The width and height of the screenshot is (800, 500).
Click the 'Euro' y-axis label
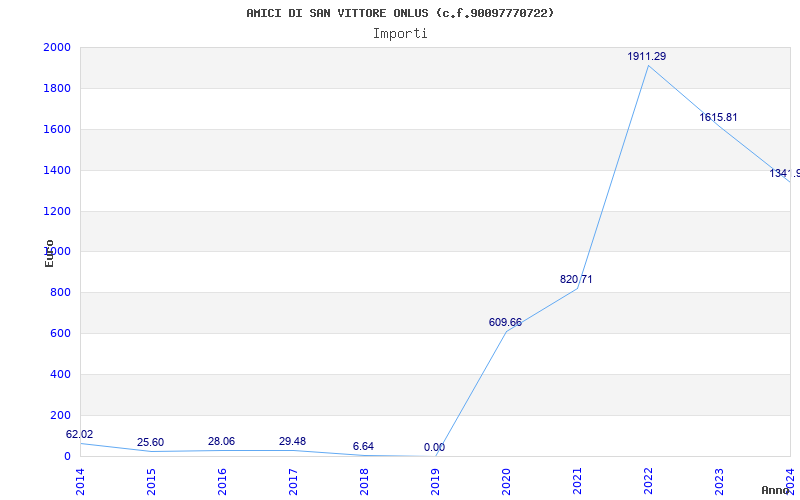(x=49, y=253)
